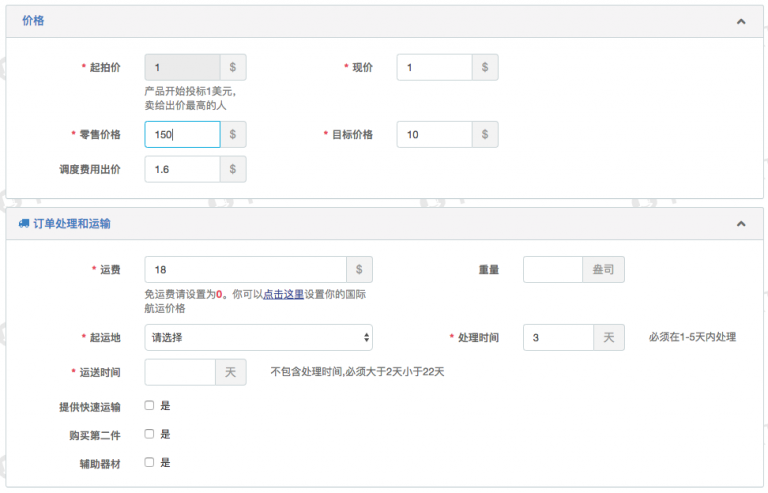Image resolution: width=768 pixels, height=493 pixels.
Task: Open the 点击这里 link for shipping prices
Action: (284, 294)
